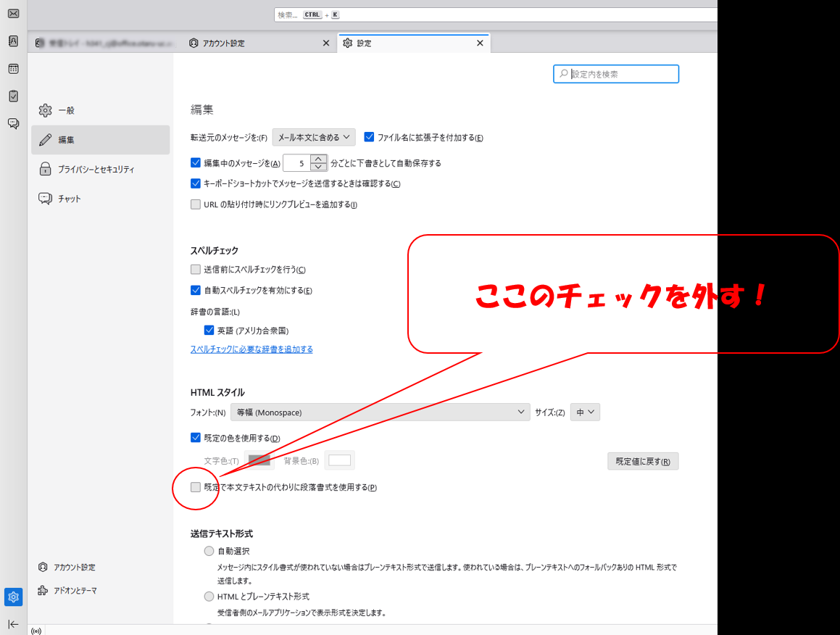Expand the 等幅 (Monospace) font dropdown
840x635 pixels.
click(x=380, y=412)
